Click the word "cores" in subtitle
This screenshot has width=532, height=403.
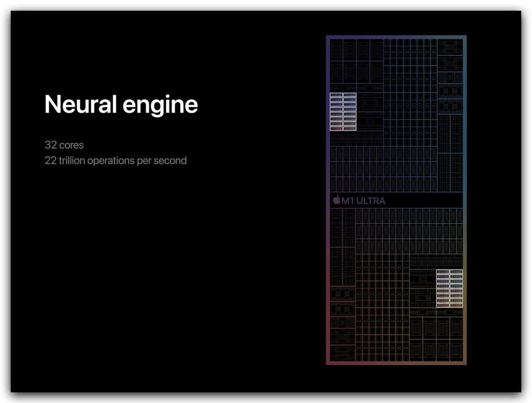(71, 145)
